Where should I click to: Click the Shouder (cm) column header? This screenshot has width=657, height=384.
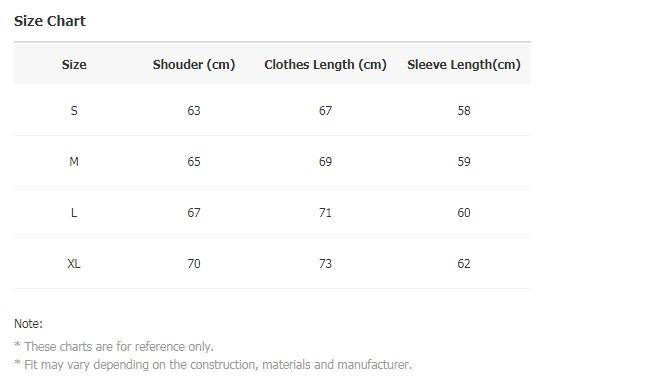(x=194, y=65)
